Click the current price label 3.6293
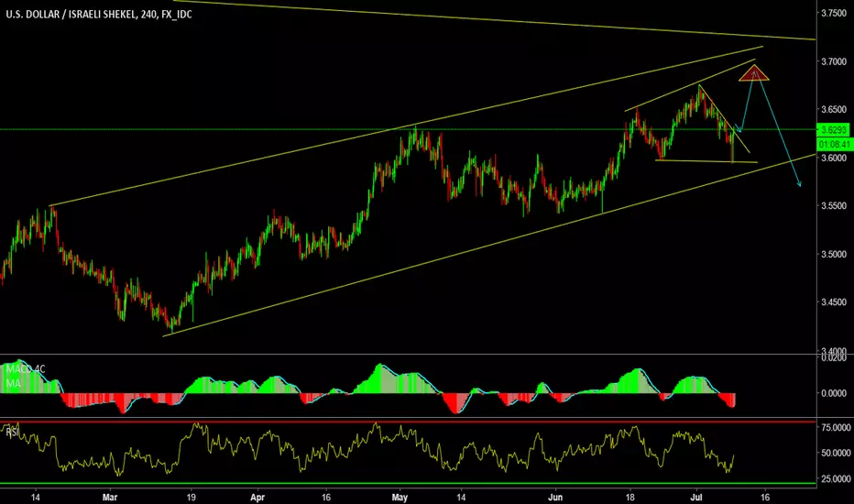This screenshot has height=504, width=854. click(834, 130)
